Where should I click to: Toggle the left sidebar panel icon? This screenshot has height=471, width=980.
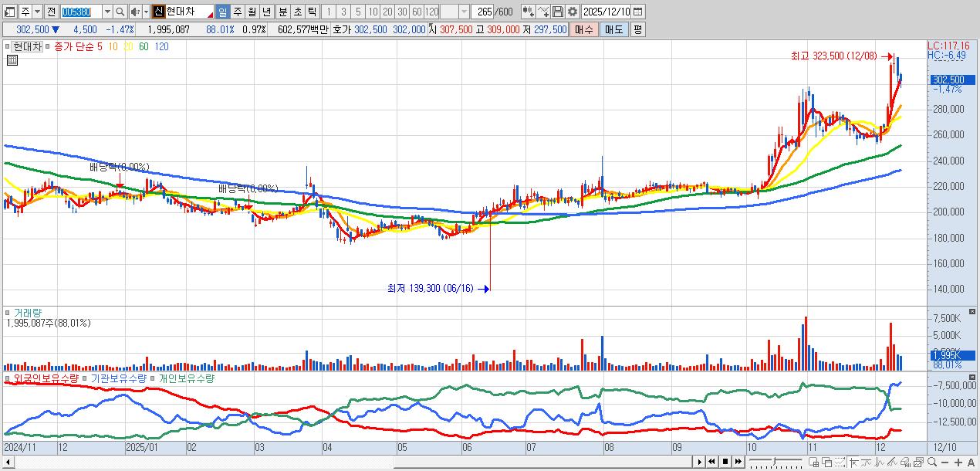pos(9,12)
